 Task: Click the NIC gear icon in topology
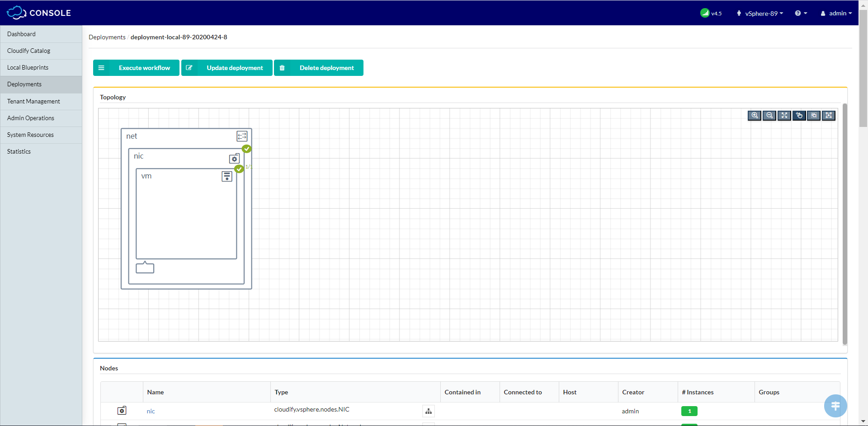pyautogui.click(x=234, y=159)
